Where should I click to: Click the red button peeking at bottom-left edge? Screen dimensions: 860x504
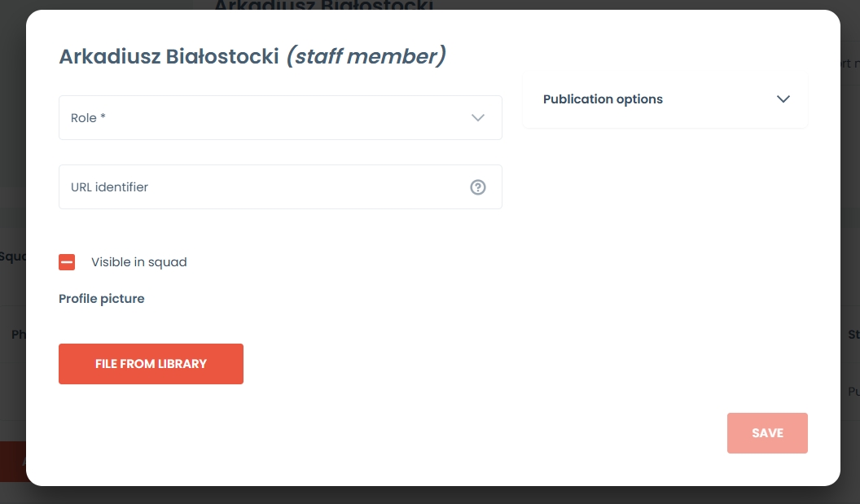click(11, 462)
